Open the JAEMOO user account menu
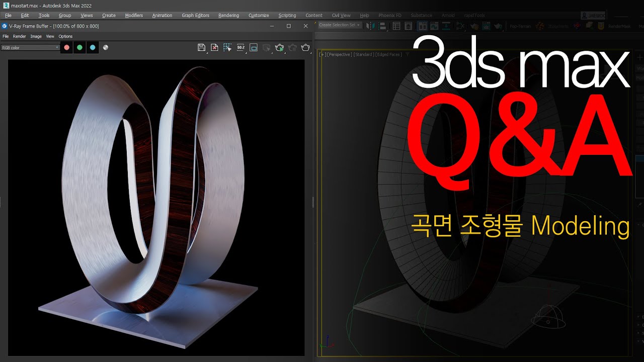The image size is (644, 362). coord(593,16)
